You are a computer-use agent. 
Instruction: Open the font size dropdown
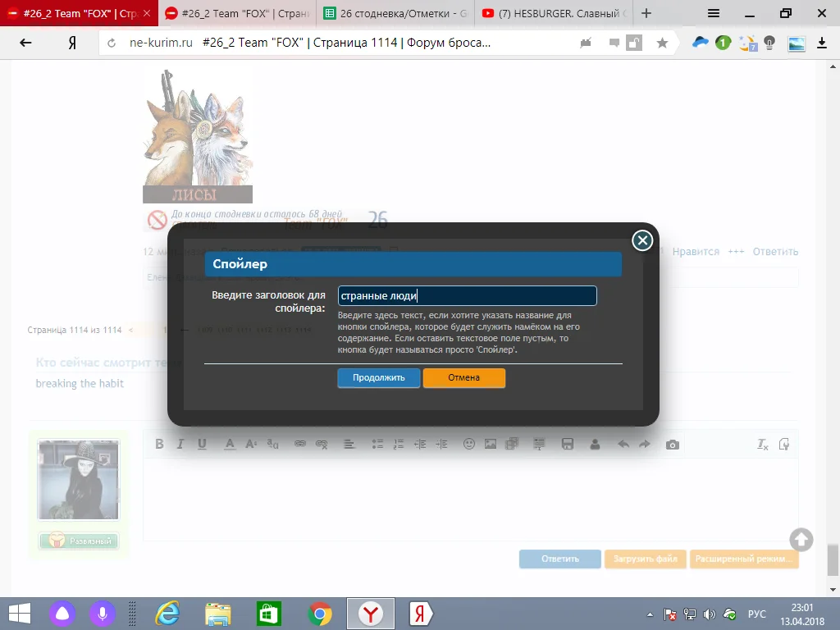coord(251,444)
